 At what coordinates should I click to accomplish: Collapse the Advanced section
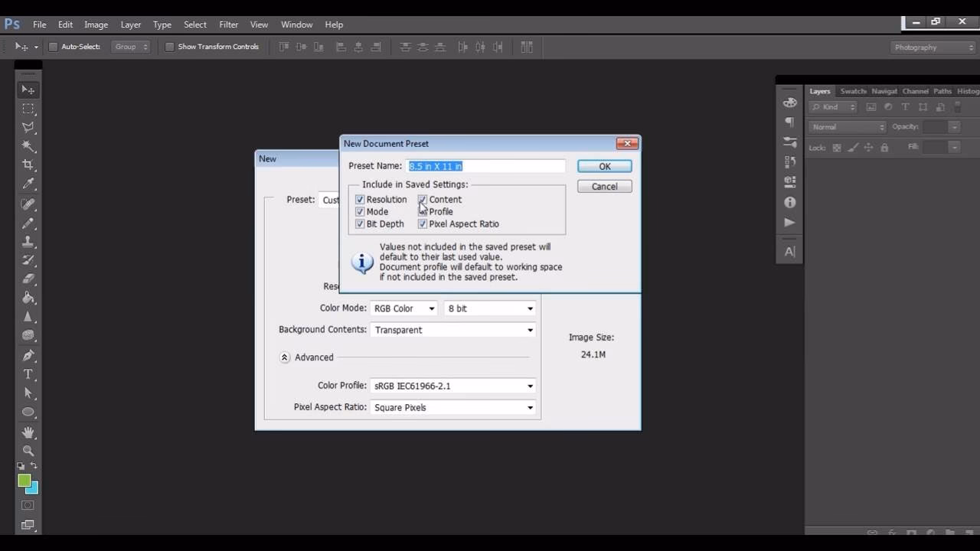284,357
